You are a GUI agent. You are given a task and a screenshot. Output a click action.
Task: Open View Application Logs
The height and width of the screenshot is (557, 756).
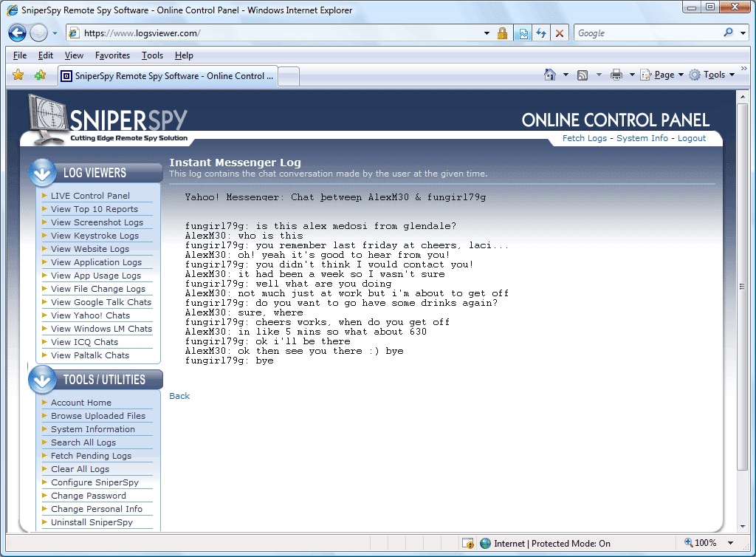point(97,262)
